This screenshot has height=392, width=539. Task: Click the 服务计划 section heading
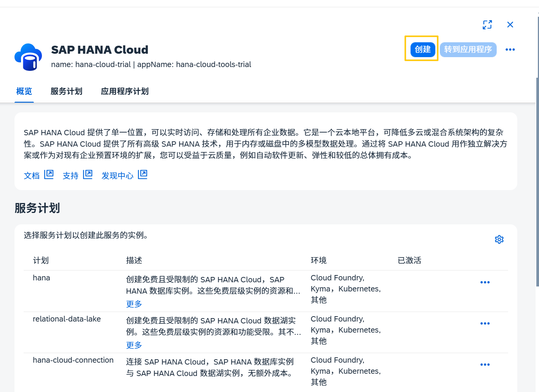[37, 208]
